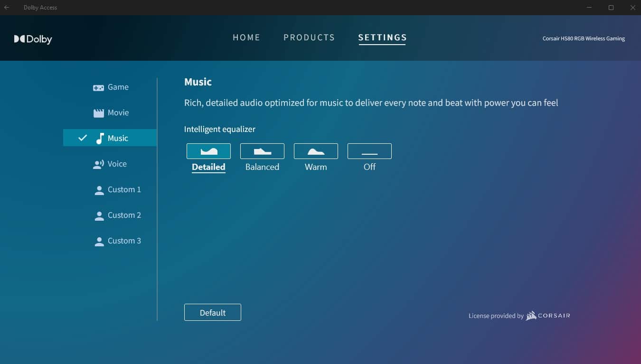The width and height of the screenshot is (641, 364).
Task: Minimize the Dolby Access window
Action: point(589,8)
